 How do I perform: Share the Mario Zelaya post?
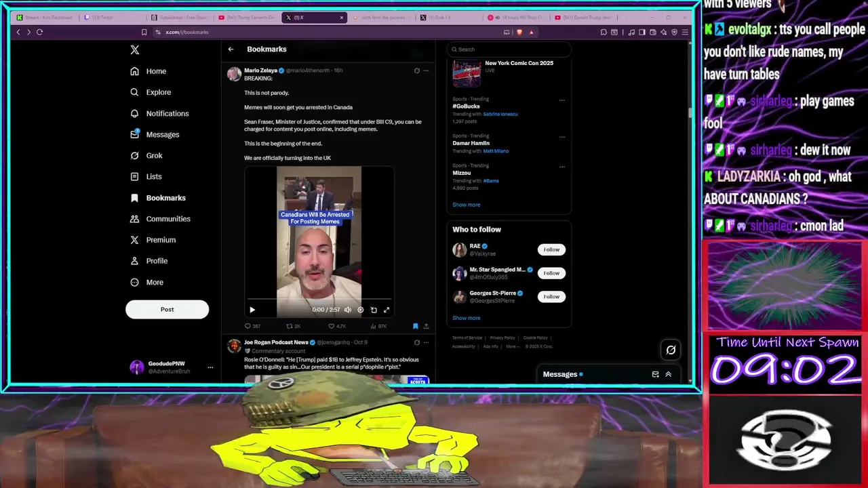click(x=426, y=326)
